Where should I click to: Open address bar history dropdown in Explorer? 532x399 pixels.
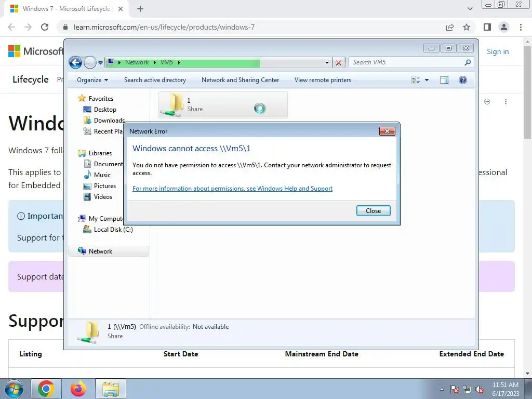327,62
